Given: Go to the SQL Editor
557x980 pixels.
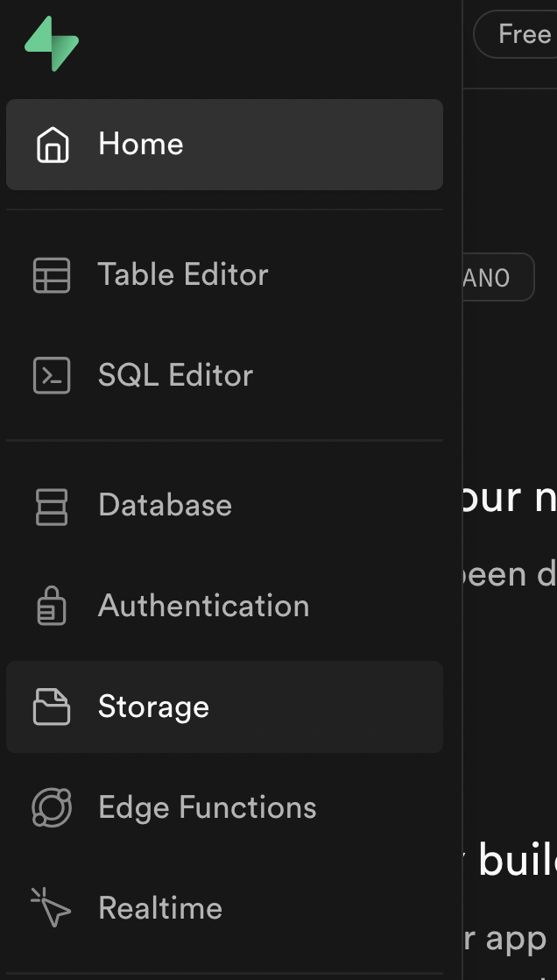Looking at the screenshot, I should click(x=175, y=375).
